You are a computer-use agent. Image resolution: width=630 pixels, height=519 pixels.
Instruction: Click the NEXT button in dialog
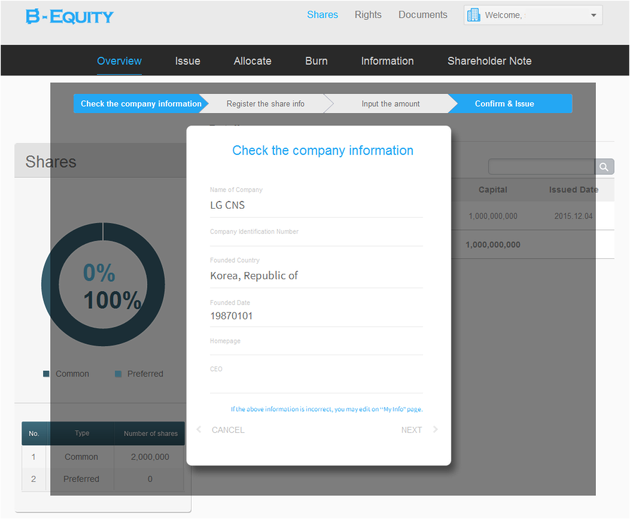[x=411, y=430]
